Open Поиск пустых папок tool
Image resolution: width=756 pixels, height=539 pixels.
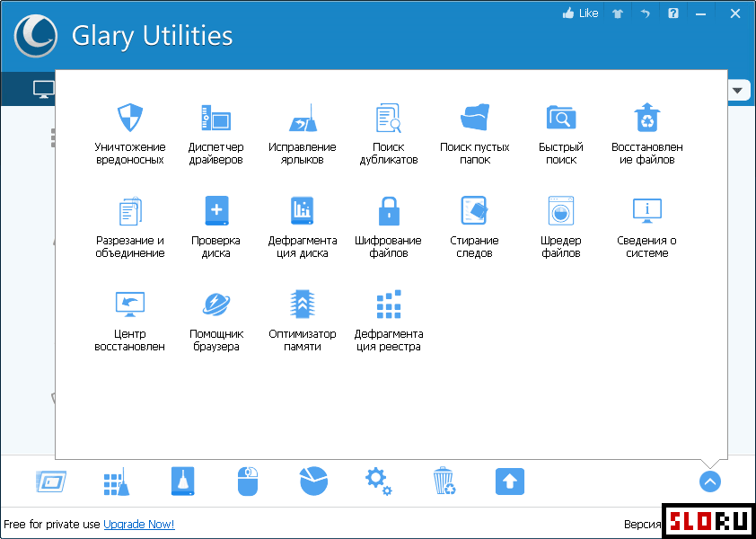(x=475, y=134)
